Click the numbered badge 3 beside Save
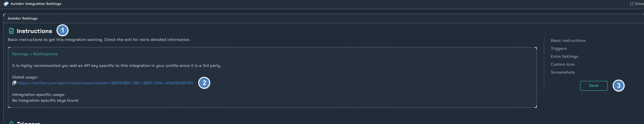 coord(619,86)
